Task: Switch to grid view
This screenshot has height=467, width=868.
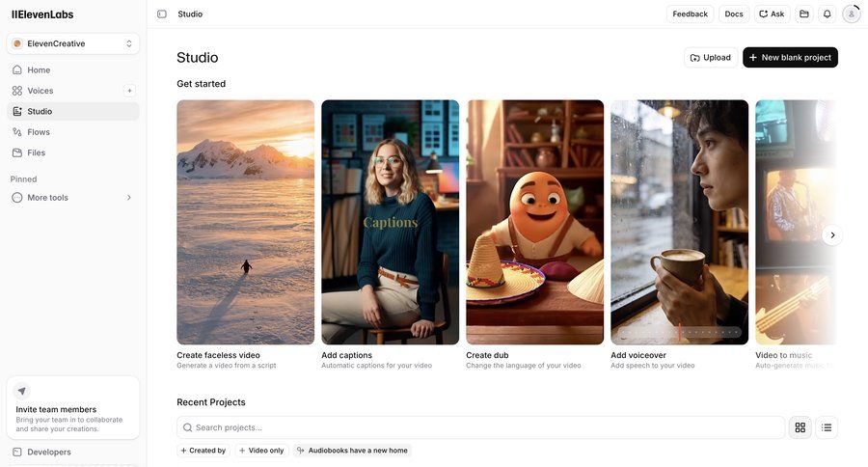Action: [800, 427]
